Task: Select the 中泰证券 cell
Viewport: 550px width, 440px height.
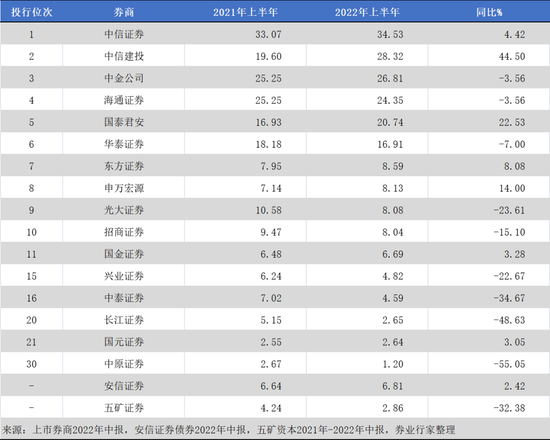Action: (124, 298)
